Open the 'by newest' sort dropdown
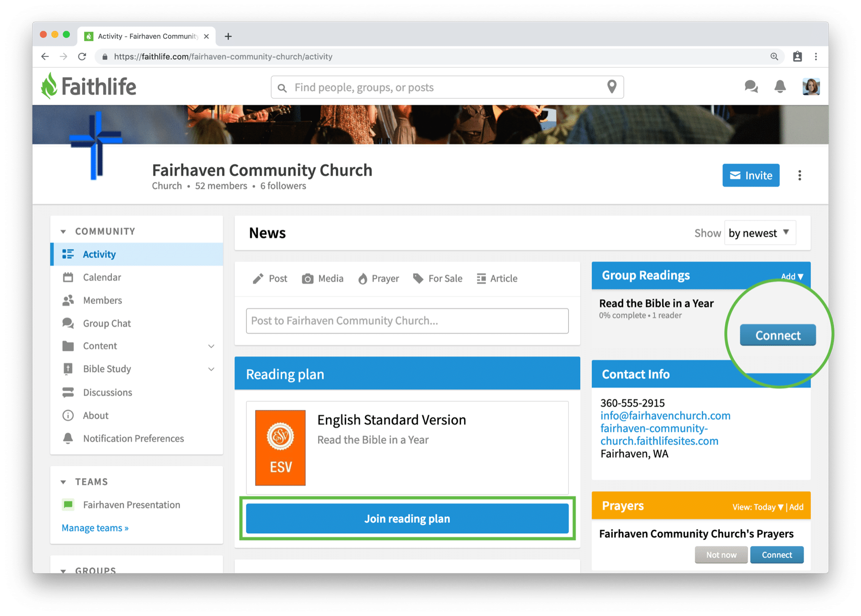This screenshot has width=861, height=616. tap(760, 233)
